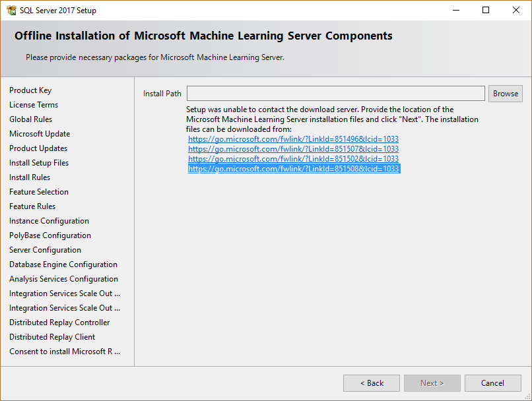Select the Server Configuration step
Screen dimensions: 532x401
coord(45,250)
